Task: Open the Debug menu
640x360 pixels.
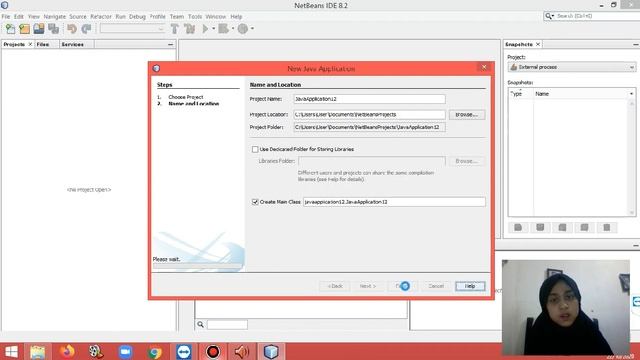Action: tap(138, 17)
